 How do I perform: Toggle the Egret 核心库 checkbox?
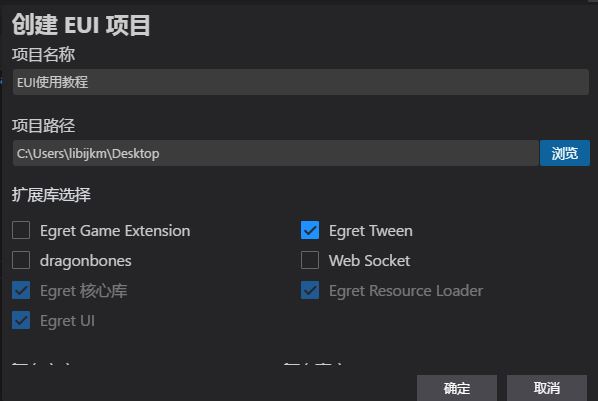(x=21, y=291)
